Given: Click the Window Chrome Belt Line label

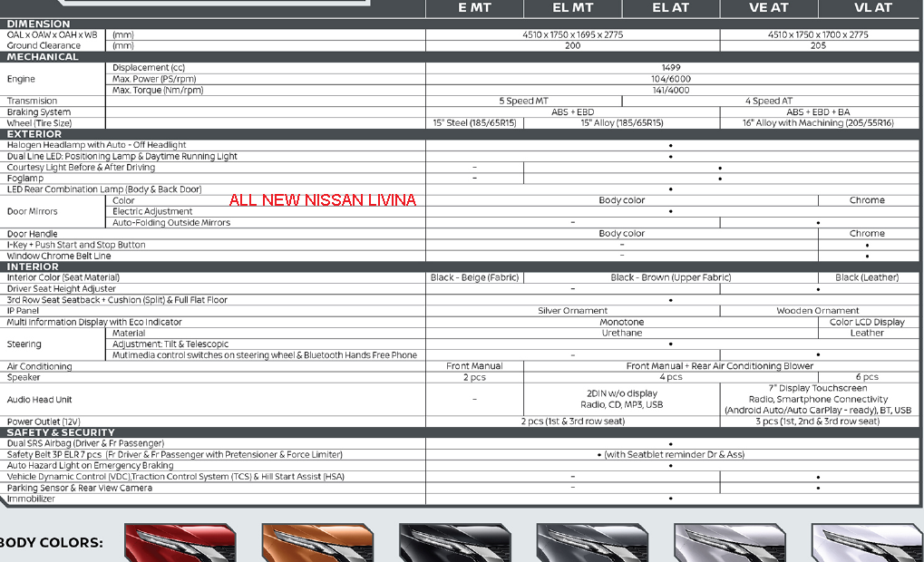Looking at the screenshot, I should (58, 256).
